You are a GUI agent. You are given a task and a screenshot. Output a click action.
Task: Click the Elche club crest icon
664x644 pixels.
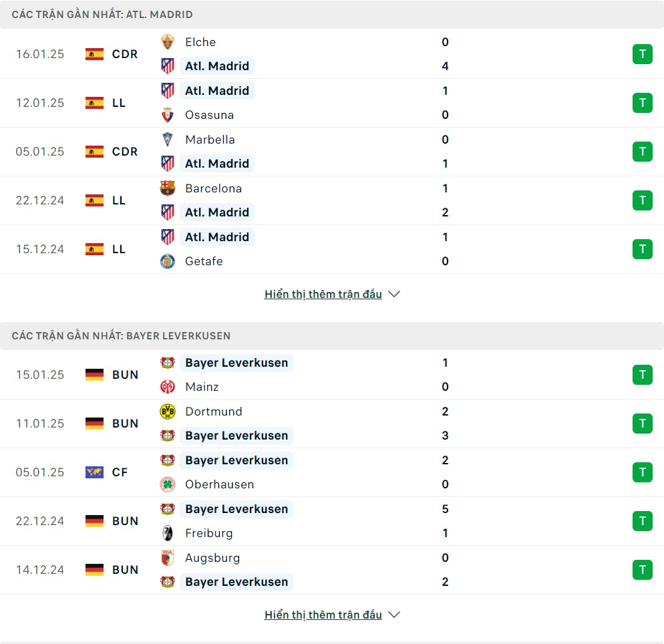coord(167,42)
